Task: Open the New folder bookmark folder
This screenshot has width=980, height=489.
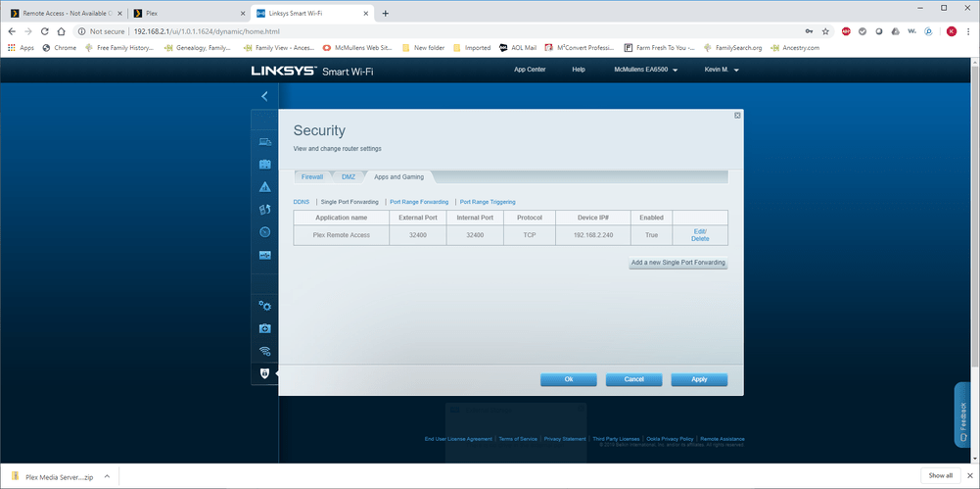Action: (425, 47)
